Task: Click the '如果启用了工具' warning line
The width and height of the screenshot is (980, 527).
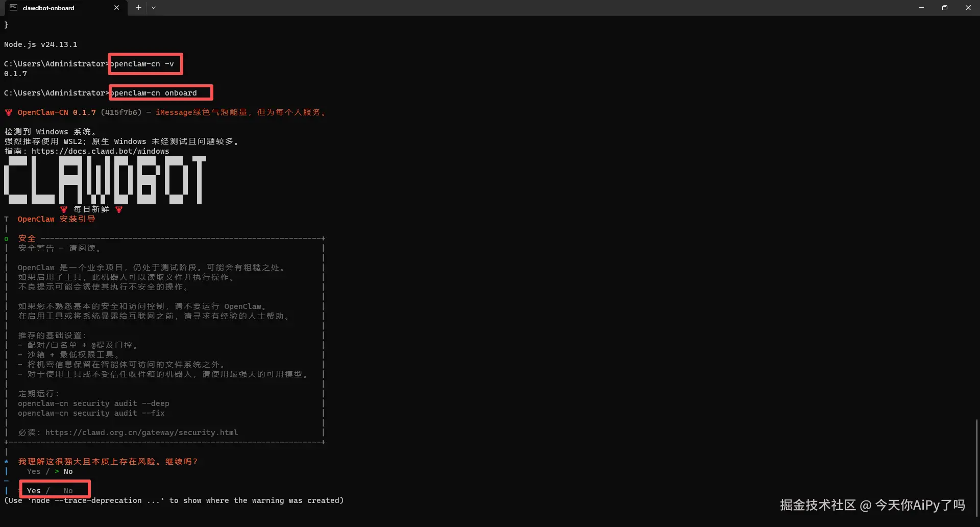Action: tap(127, 277)
